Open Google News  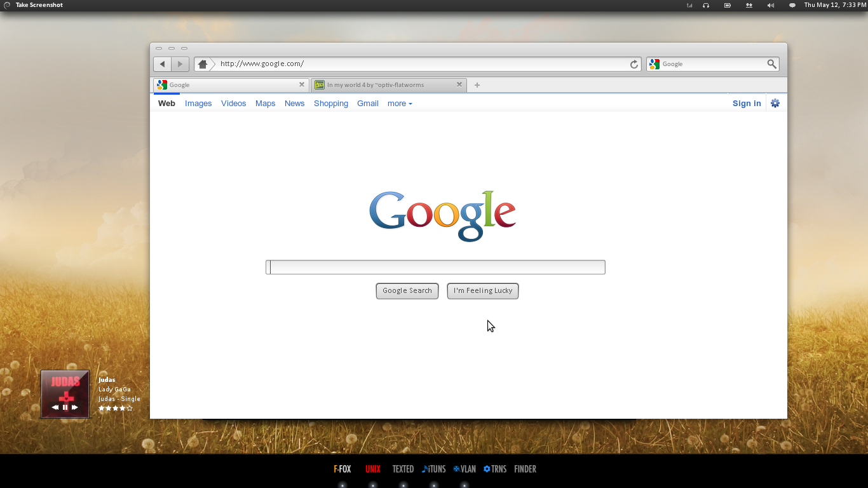294,104
